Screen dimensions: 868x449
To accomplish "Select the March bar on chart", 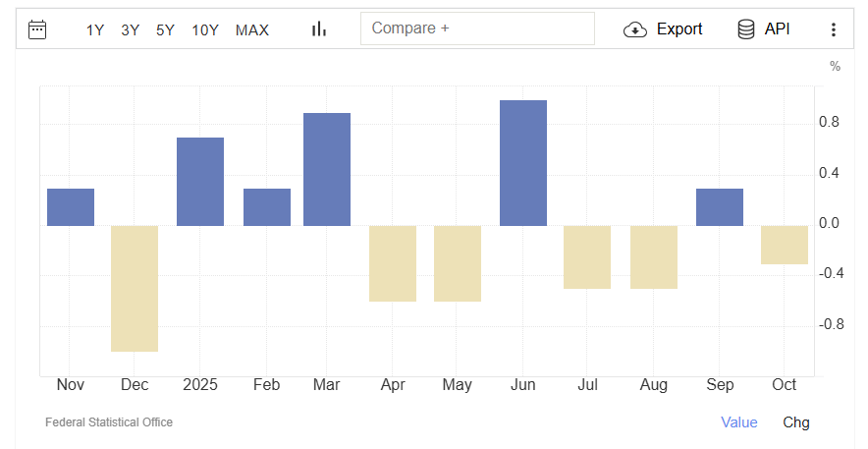I will 327,169.
